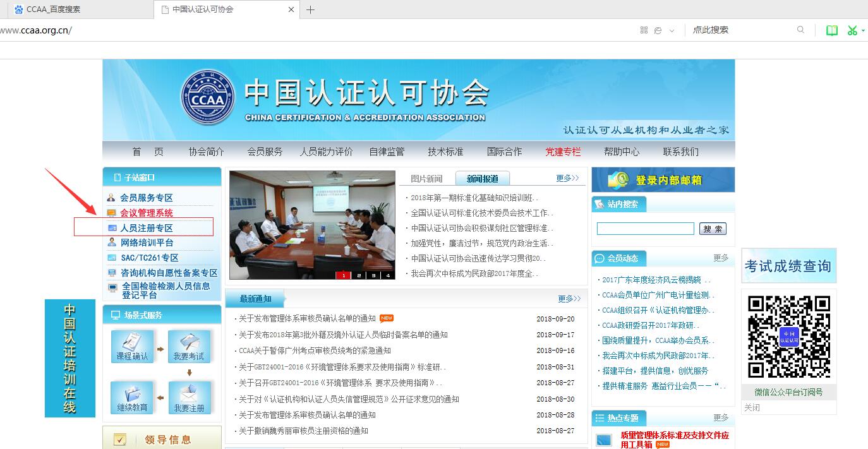Viewport: 868px width, 449px height.
Task: Open 搭建平台，提供信息，创优服务 link
Action: click(655, 371)
